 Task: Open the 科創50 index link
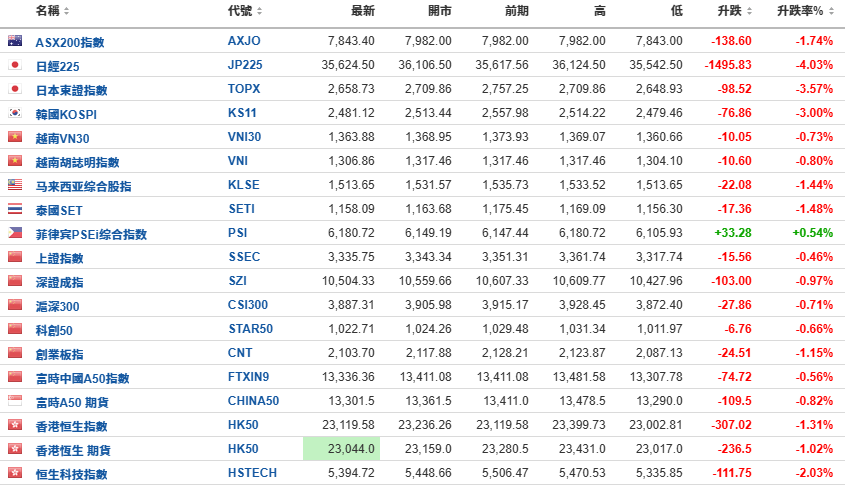pyautogui.click(x=54, y=330)
